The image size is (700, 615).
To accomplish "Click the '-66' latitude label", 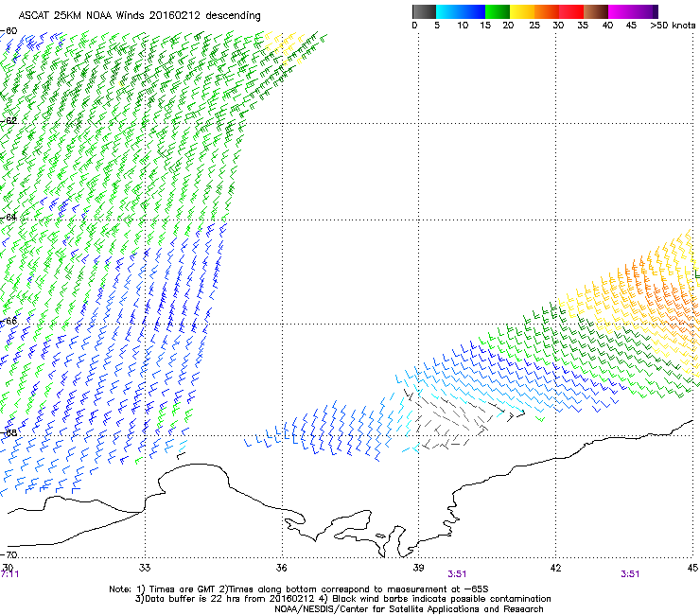I will tap(9, 321).
